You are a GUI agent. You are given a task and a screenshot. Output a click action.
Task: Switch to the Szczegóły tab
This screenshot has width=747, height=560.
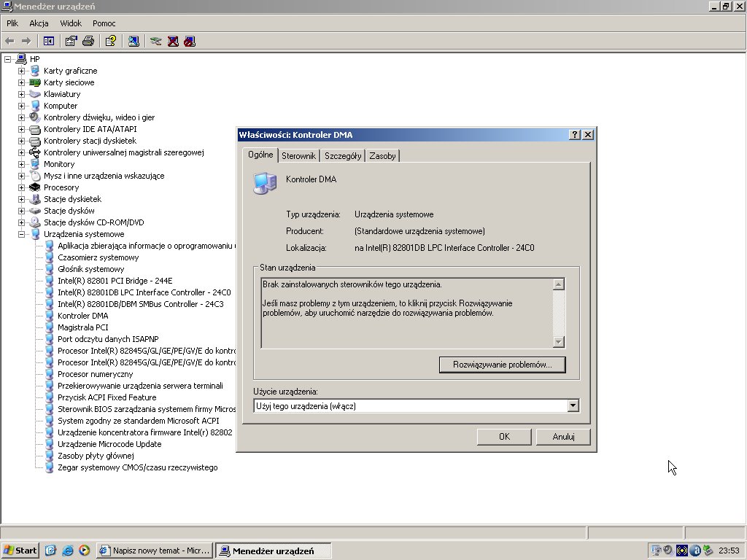coord(343,156)
